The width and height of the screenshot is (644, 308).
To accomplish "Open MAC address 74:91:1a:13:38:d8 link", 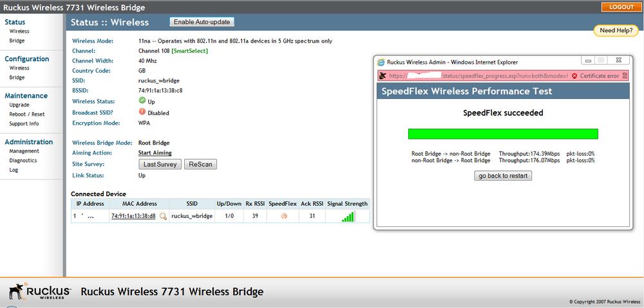I will pyautogui.click(x=133, y=216).
